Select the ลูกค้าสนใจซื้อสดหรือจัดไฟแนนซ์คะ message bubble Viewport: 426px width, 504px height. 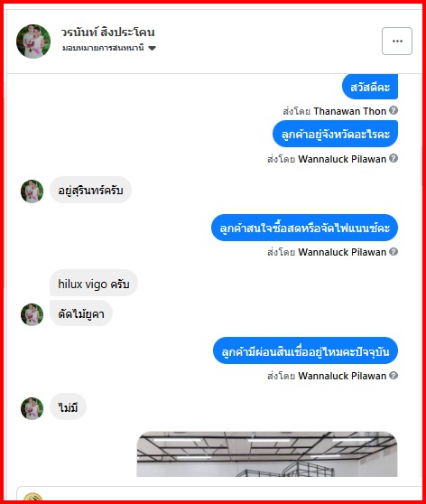pos(304,228)
